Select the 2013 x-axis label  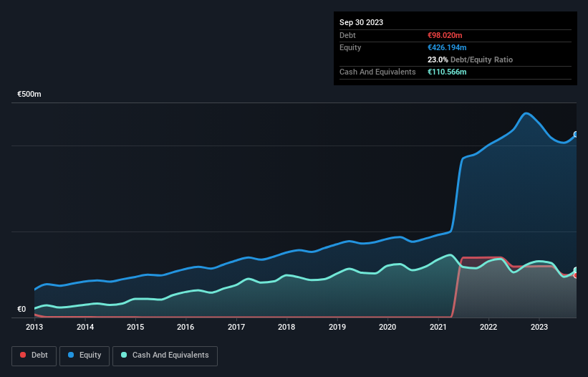point(34,327)
